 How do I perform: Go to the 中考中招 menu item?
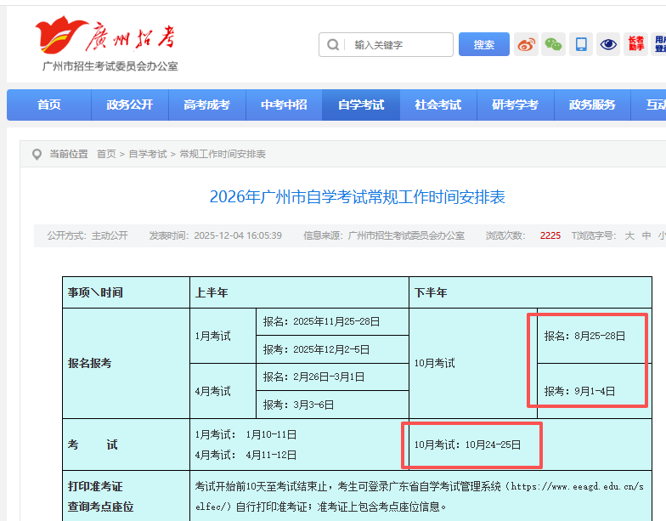coord(284,105)
